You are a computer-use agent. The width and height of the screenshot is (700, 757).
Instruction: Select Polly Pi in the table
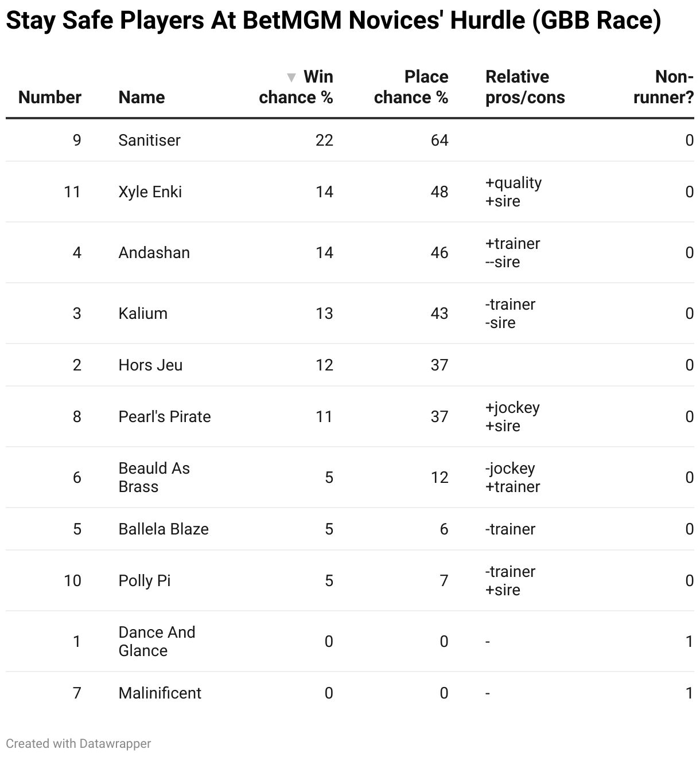pyautogui.click(x=145, y=581)
